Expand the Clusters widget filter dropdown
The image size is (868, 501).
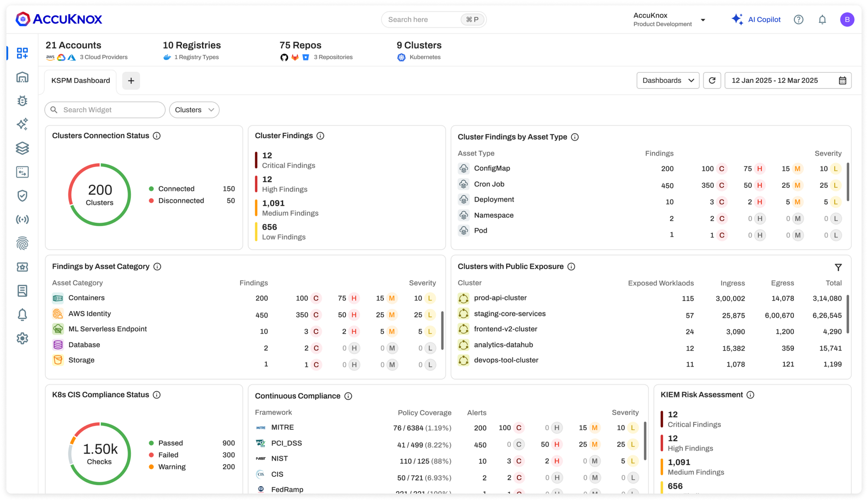click(x=194, y=110)
